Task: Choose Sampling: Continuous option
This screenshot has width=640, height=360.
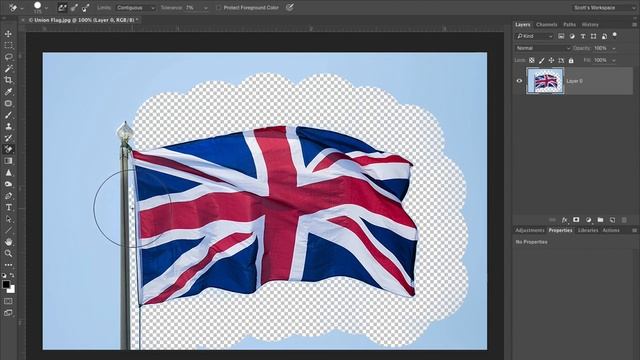Action: click(x=62, y=7)
